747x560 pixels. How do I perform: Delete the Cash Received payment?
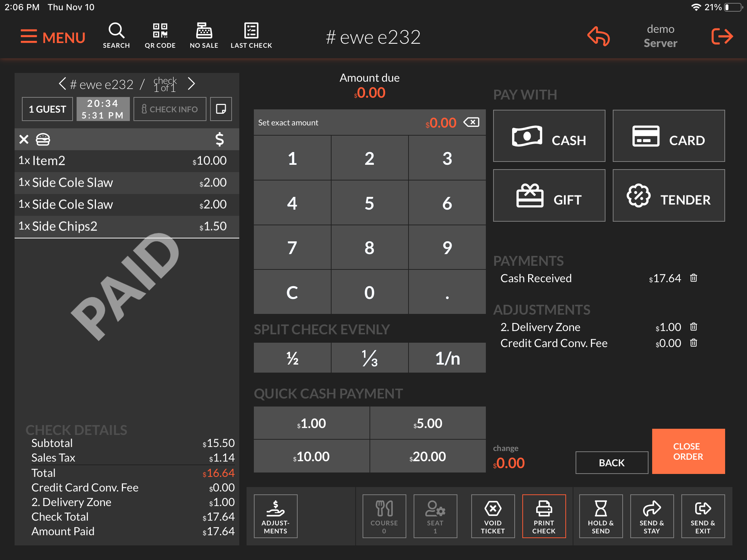click(x=693, y=278)
